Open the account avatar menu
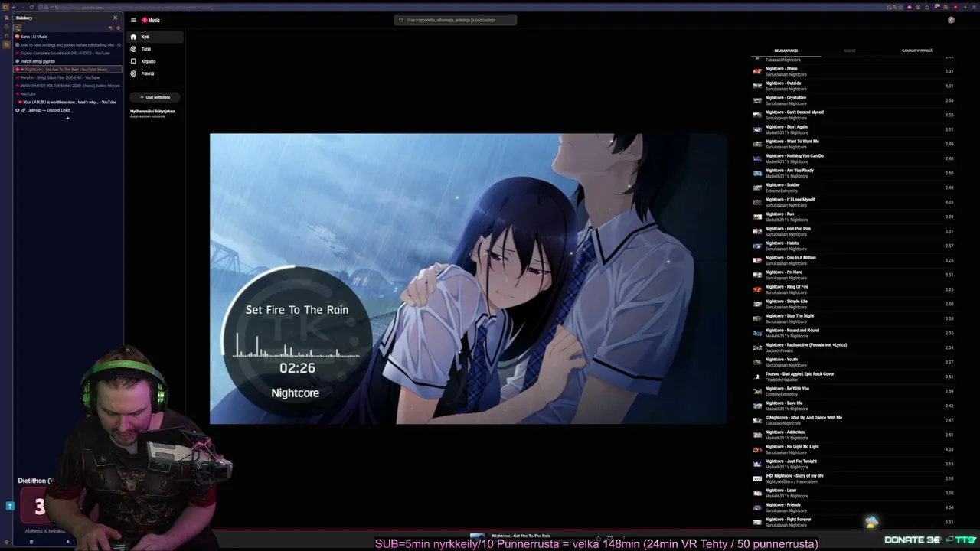 [x=951, y=20]
